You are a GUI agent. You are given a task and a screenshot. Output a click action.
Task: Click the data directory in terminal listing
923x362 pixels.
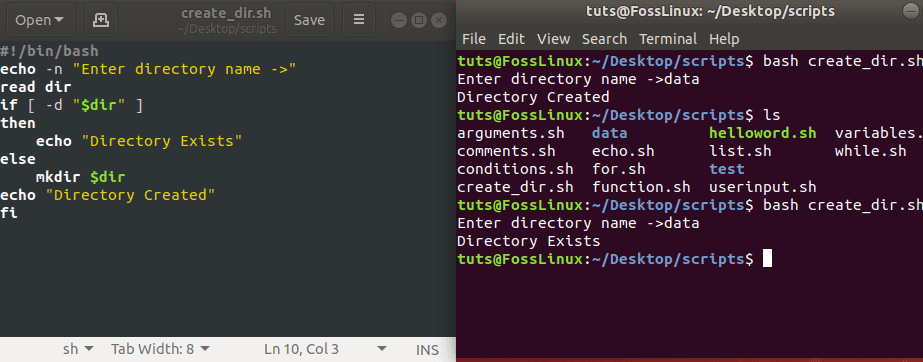609,133
